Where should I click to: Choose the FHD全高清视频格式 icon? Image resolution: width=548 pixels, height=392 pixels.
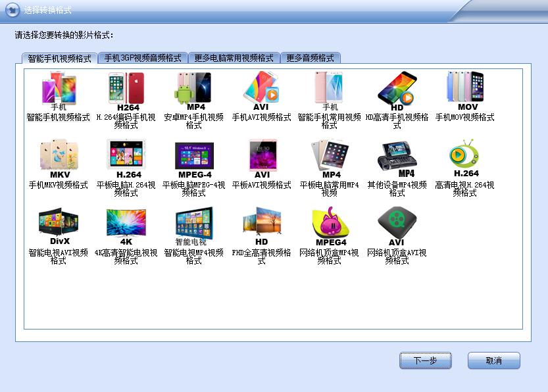tap(262, 226)
